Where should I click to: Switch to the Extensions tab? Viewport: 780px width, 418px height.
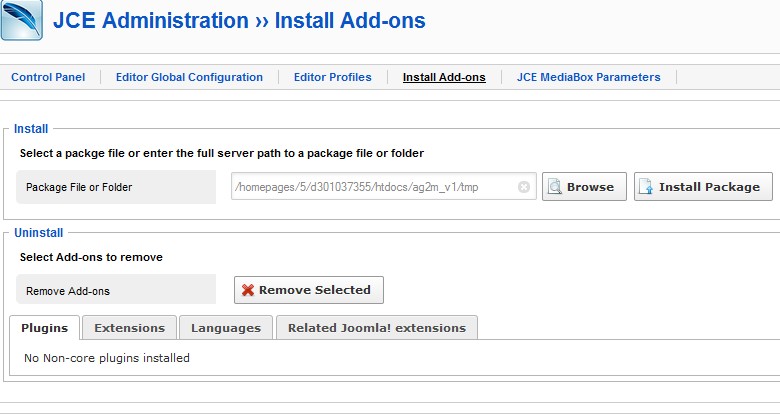click(x=129, y=328)
